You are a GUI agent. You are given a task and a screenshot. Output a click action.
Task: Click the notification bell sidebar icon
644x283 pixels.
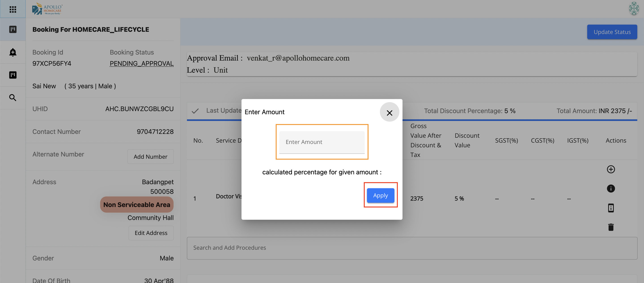click(13, 52)
